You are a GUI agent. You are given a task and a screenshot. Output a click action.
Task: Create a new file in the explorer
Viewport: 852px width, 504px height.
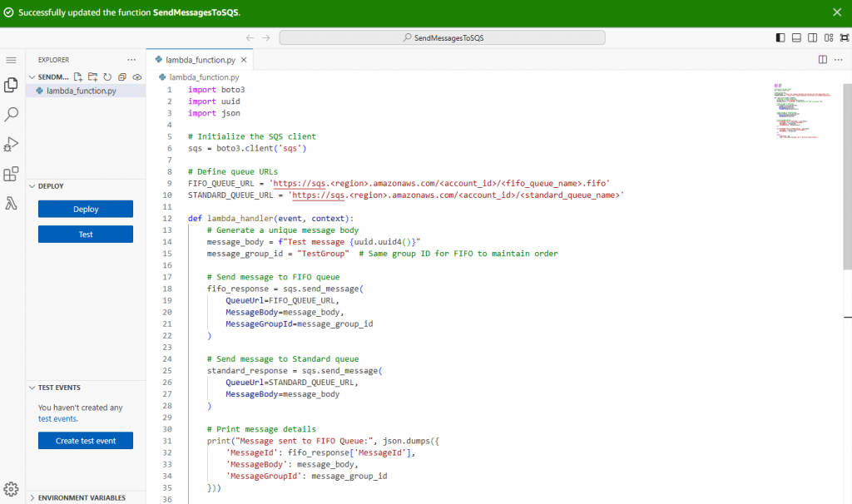[78, 77]
